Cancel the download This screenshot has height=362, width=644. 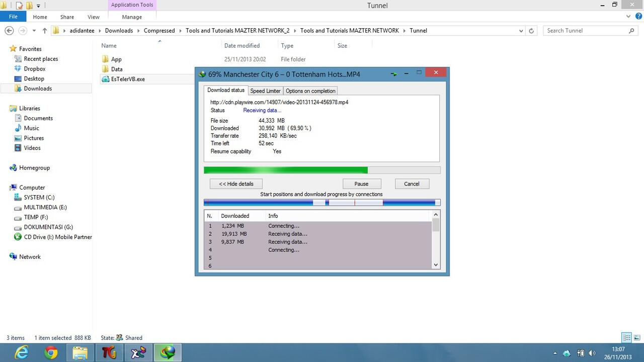point(412,184)
